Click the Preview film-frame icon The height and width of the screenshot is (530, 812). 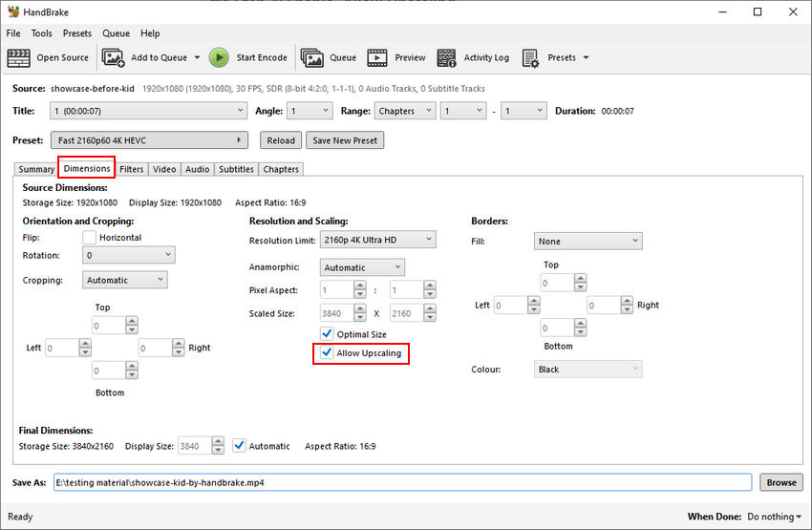click(x=377, y=57)
